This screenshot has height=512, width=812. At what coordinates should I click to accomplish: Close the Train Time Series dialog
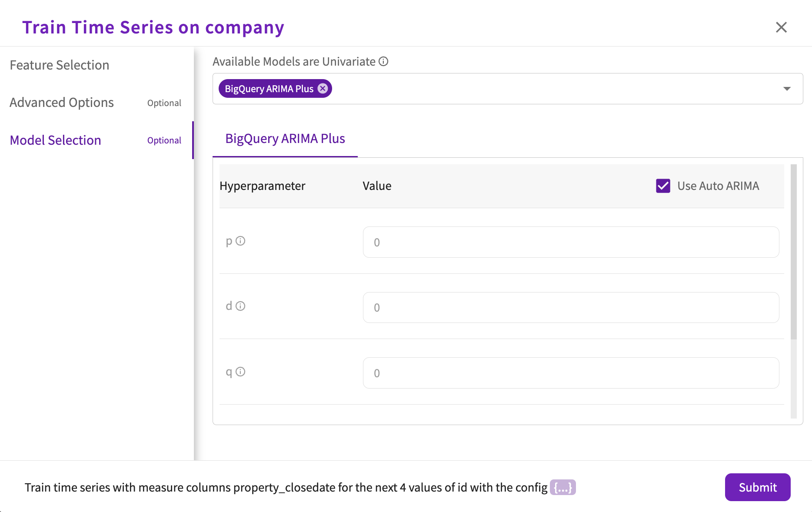point(781,27)
